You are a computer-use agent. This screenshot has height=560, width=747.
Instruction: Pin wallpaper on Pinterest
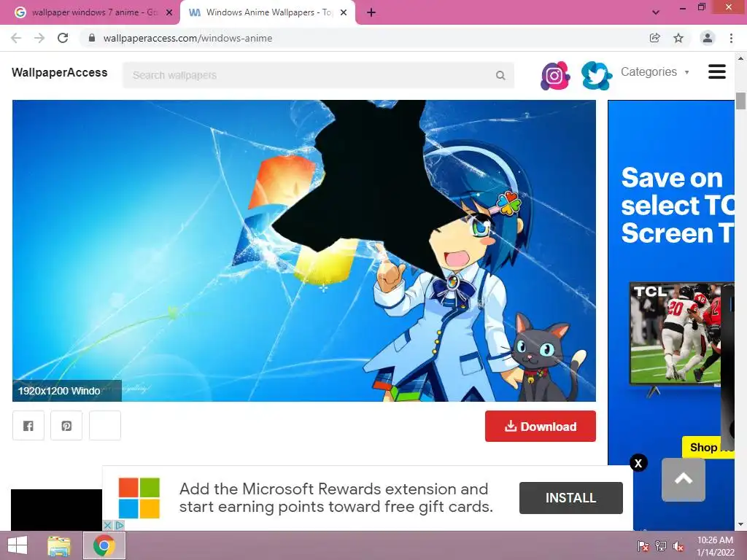pos(66,426)
